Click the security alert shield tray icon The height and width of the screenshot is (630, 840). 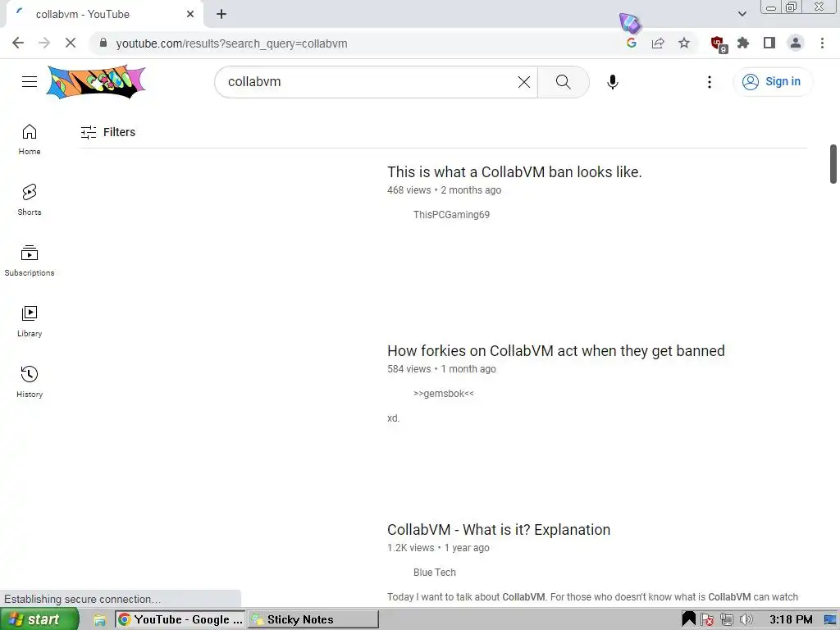(707, 620)
